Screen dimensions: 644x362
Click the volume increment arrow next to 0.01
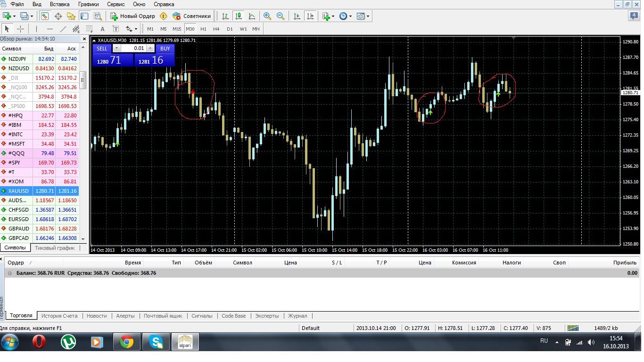tap(150, 48)
